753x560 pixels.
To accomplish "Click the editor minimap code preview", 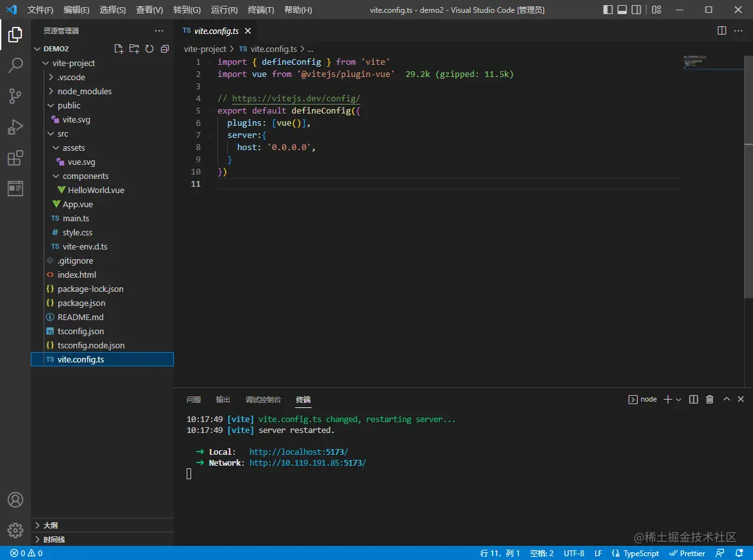I will point(694,62).
